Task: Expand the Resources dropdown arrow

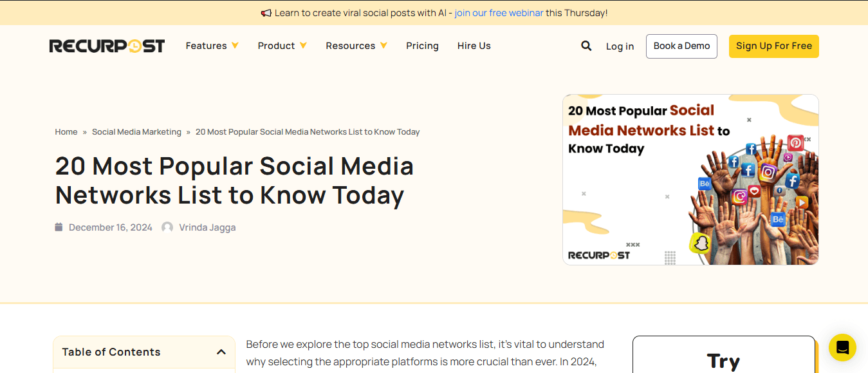Action: (383, 46)
